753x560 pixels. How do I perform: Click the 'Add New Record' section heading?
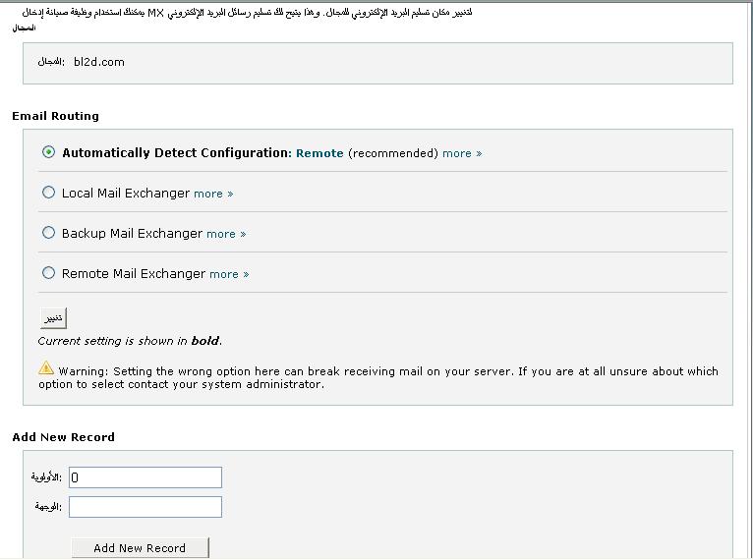coord(64,437)
